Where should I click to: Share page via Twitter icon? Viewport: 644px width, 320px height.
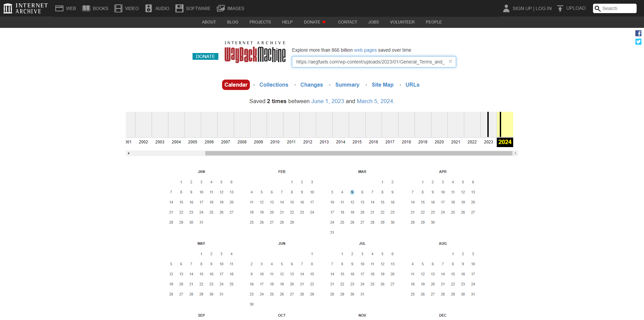click(638, 42)
